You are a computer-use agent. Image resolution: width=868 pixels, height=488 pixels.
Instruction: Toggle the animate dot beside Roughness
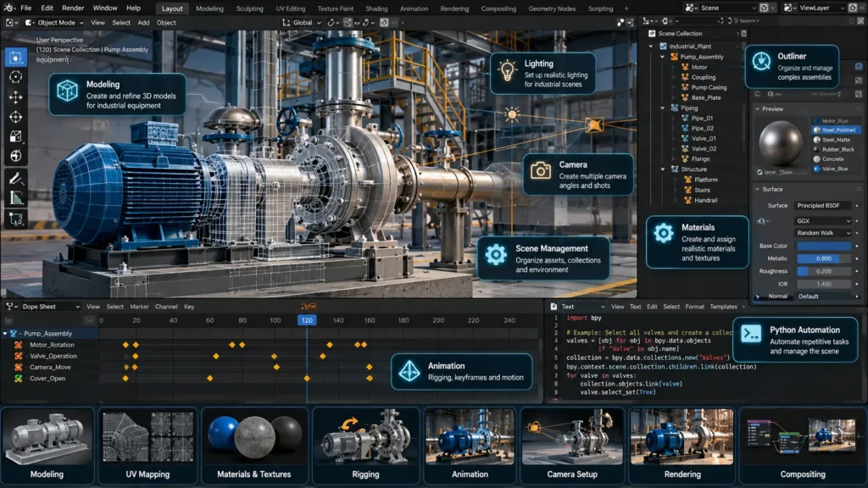coord(857,271)
